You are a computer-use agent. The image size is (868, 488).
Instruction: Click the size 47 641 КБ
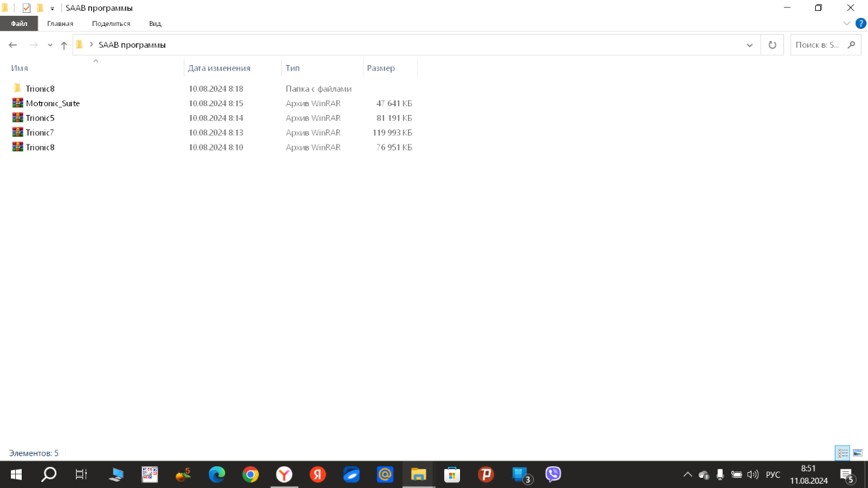pos(394,103)
